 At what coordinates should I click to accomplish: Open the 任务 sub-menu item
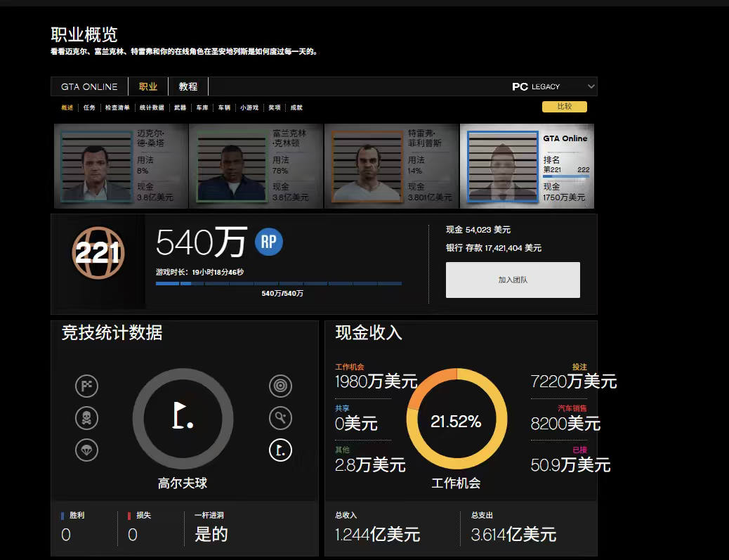coord(89,108)
